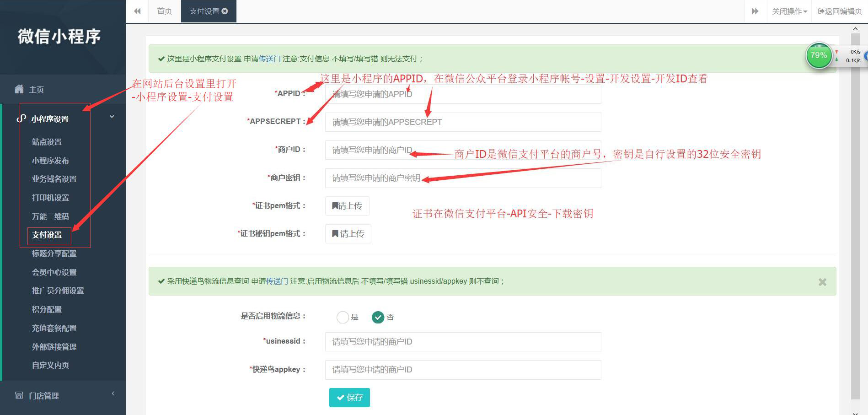Viewport: 868px width, 415px height.
Task: Focus the 快递鸟appkey input field
Action: point(463,370)
